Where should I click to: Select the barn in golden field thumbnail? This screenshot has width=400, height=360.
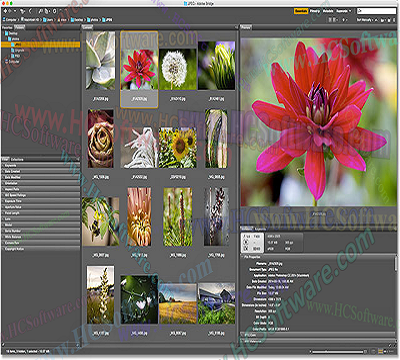point(178,304)
